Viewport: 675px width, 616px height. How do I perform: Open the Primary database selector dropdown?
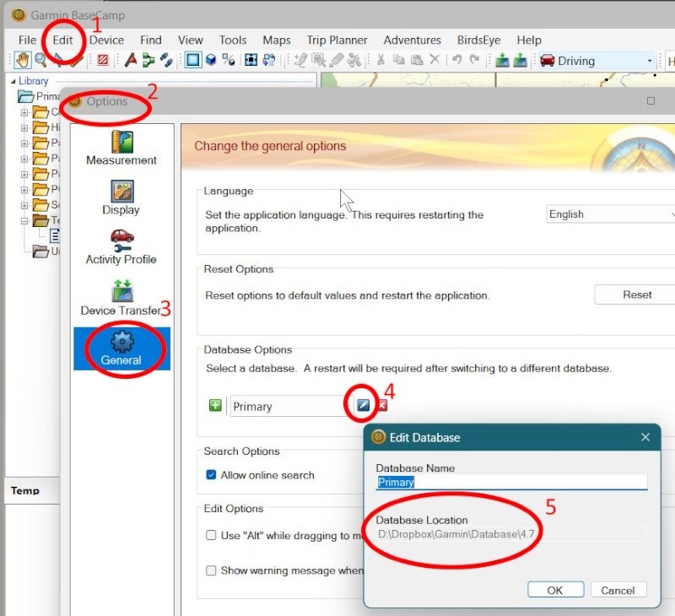(291, 406)
